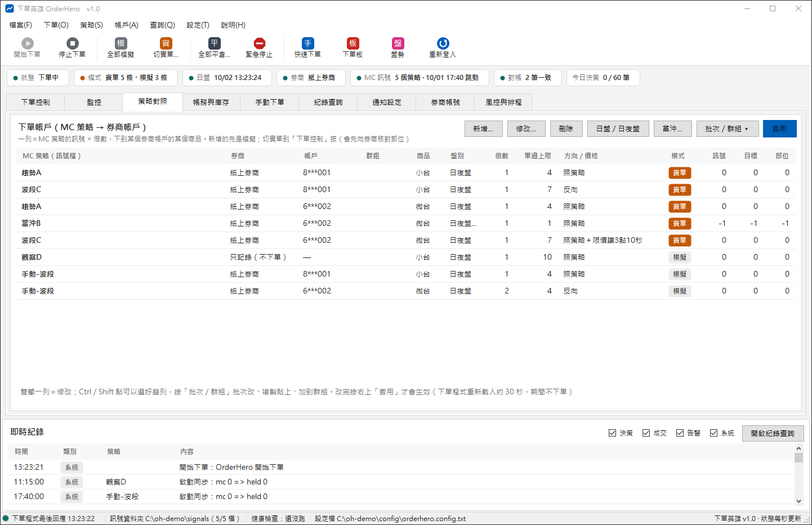Viewport: 812px width, 525px height.
Task: Click the 當沖... button
Action: coord(673,129)
